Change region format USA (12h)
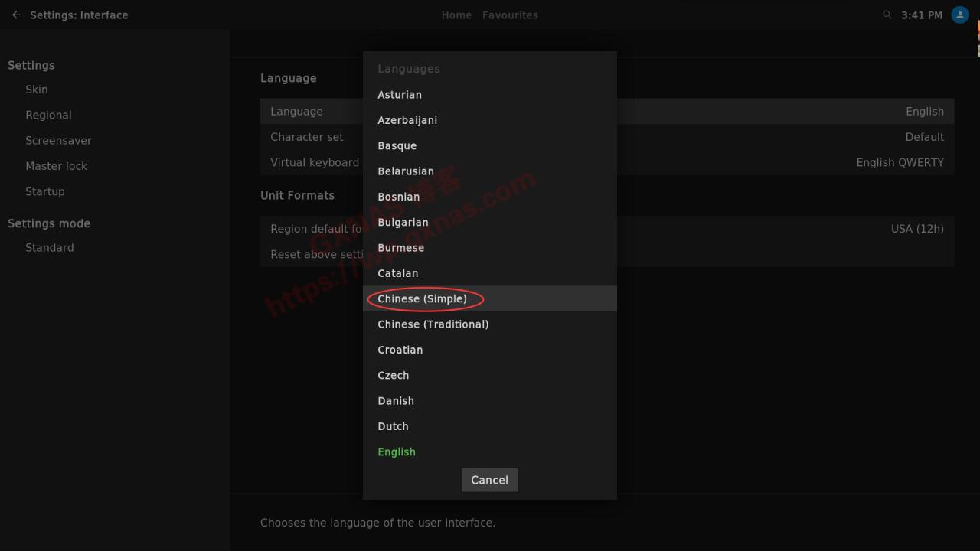 [x=916, y=229]
